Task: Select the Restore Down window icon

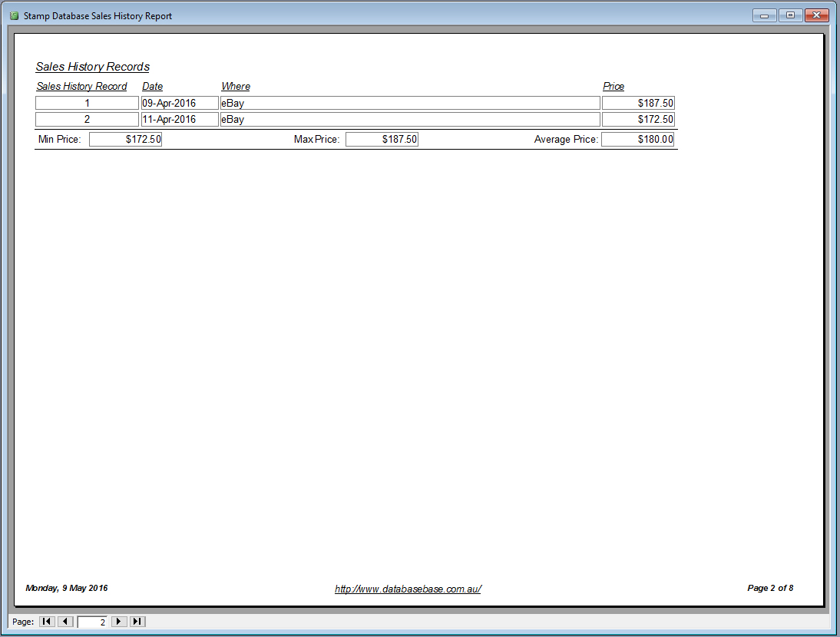Action: pyautogui.click(x=790, y=15)
